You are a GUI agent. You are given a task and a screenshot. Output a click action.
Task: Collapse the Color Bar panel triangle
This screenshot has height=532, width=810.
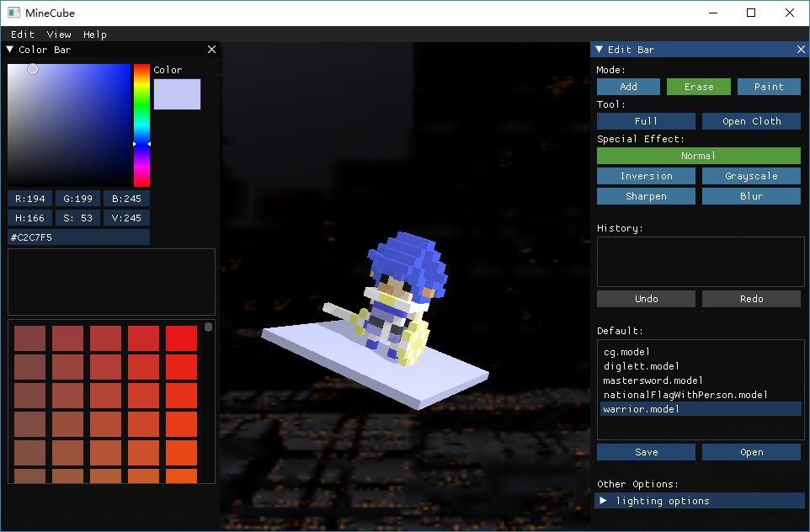(x=10, y=50)
